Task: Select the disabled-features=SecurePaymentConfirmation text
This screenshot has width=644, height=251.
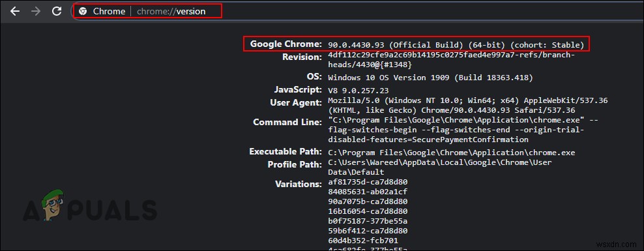Action: (428, 140)
